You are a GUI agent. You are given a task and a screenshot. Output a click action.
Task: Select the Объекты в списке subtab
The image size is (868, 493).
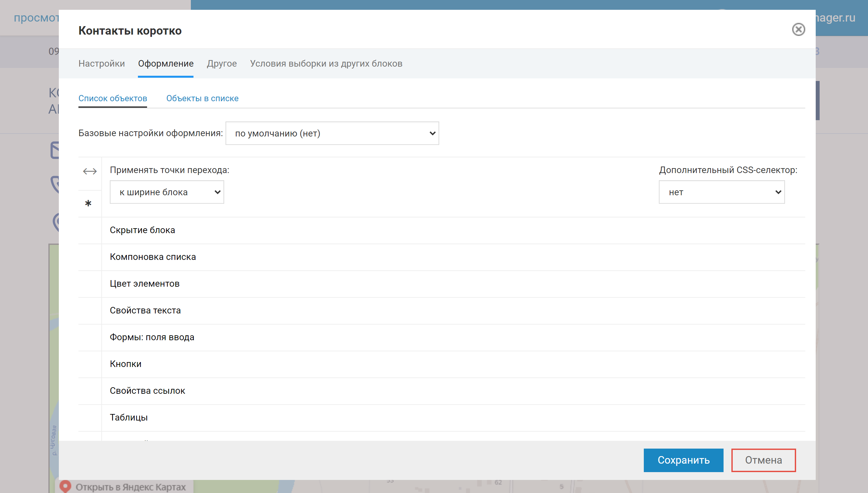(x=202, y=99)
